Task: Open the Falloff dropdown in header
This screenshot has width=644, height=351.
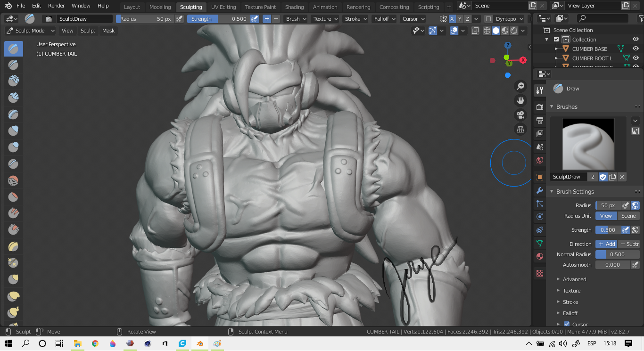Action: click(384, 19)
